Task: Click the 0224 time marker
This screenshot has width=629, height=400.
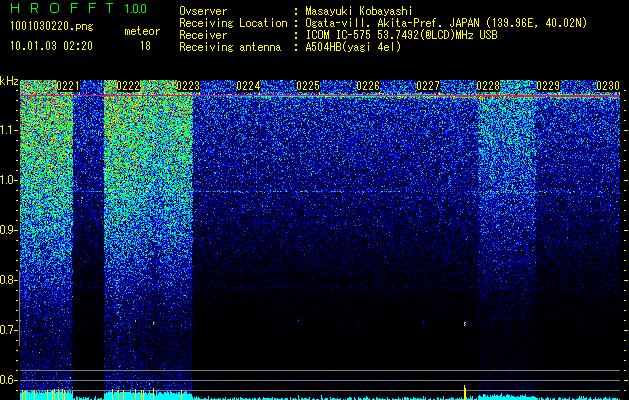Action: pos(248,86)
